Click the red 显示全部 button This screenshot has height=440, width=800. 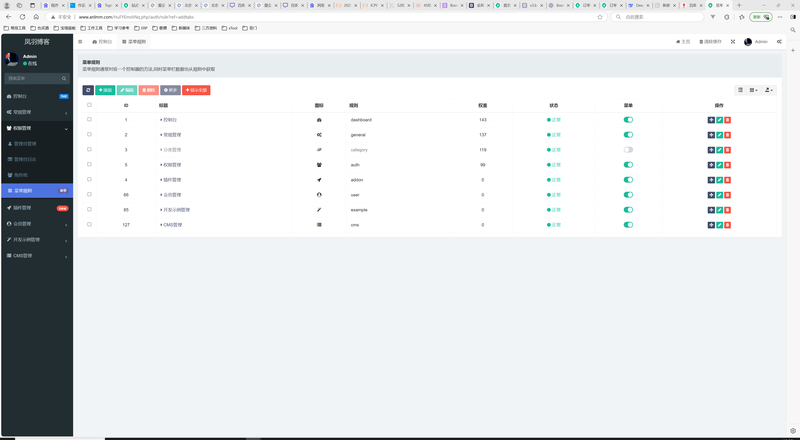tap(196, 90)
